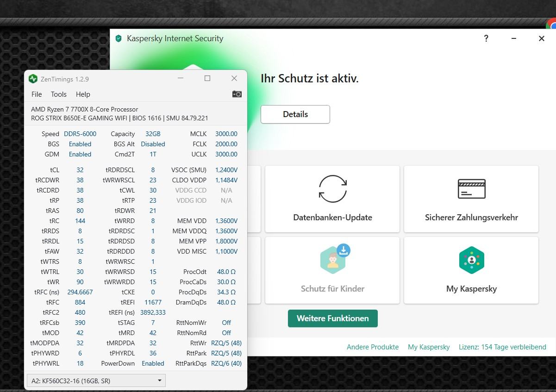The width and height of the screenshot is (556, 392).
Task: Click the tRFC2 value 480
Action: pyautogui.click(x=80, y=312)
